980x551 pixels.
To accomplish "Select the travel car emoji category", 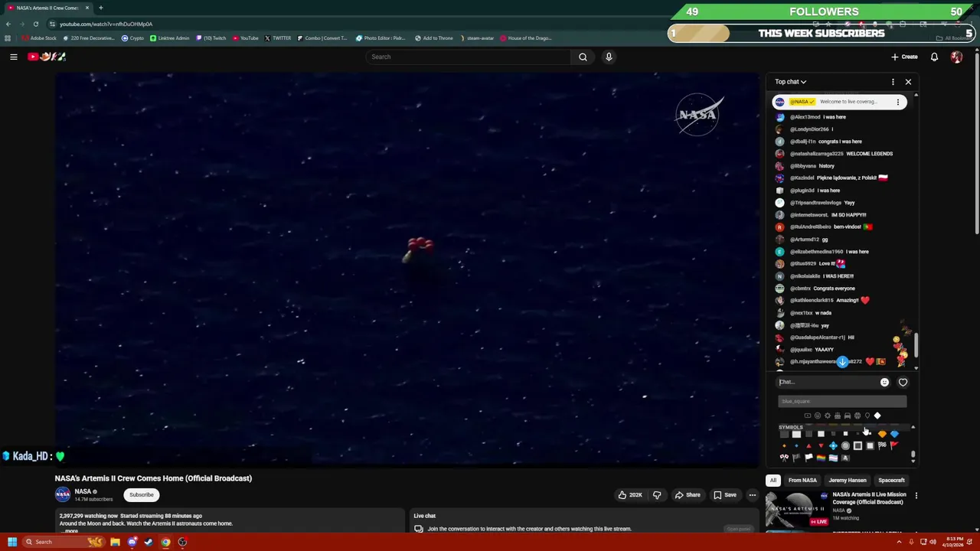I will tap(848, 416).
